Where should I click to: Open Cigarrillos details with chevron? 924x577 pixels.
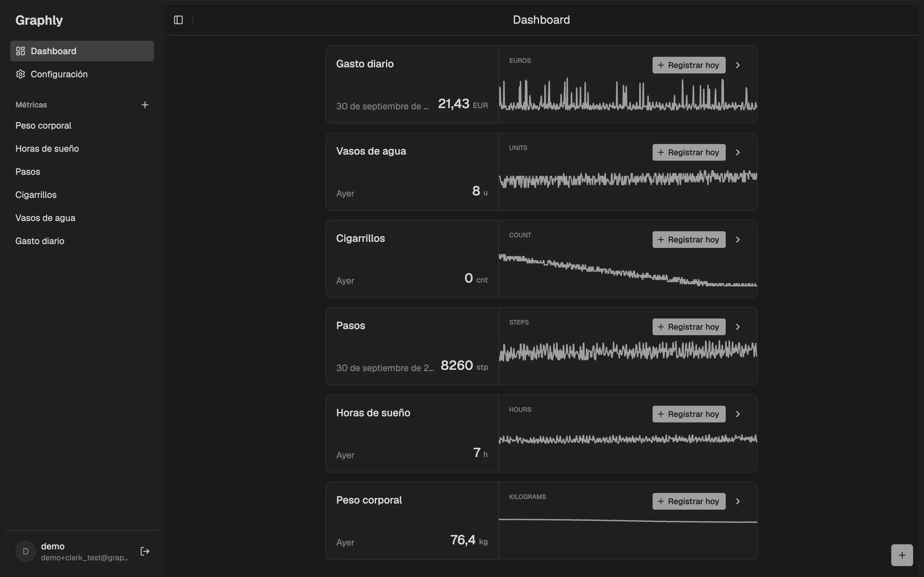[738, 240]
